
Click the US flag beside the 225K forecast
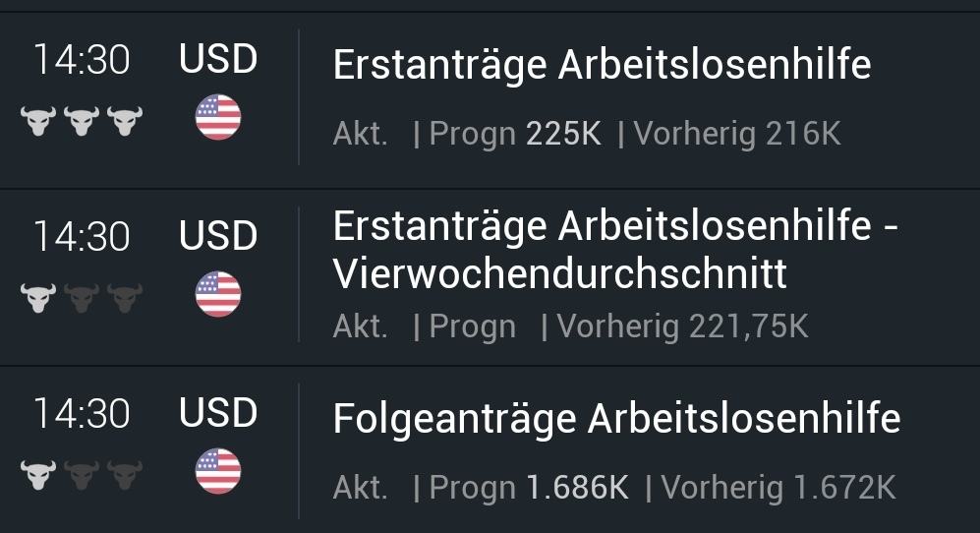pos(218,118)
